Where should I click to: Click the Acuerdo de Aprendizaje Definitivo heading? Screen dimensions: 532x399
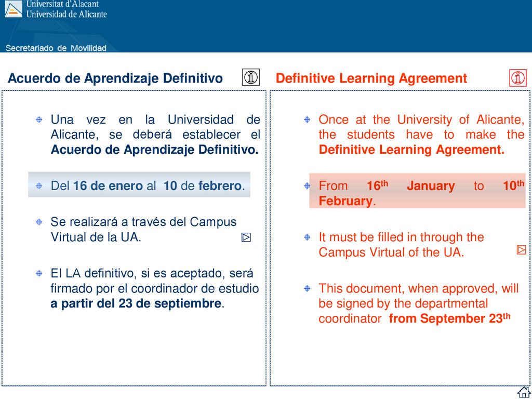pos(115,78)
